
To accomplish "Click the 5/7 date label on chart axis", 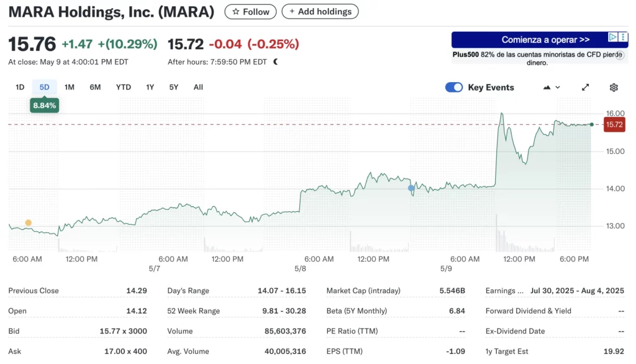I will coord(154,268).
